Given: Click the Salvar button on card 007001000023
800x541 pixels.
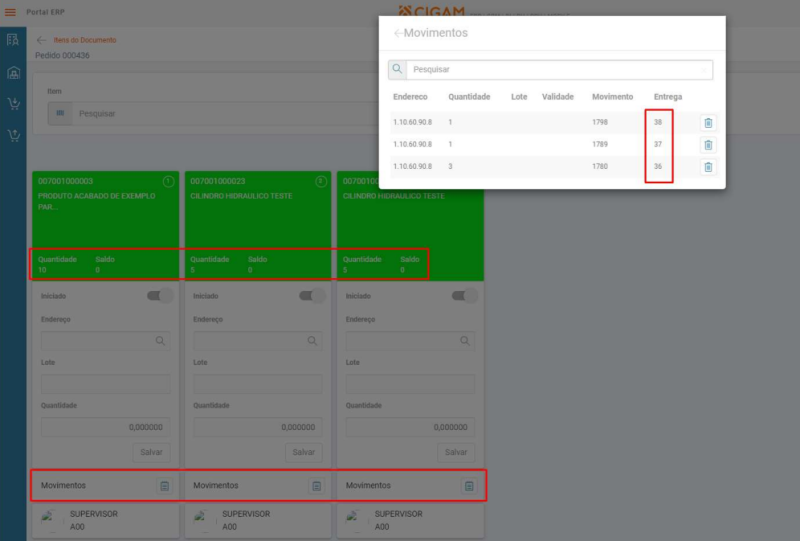Looking at the screenshot, I should point(304,452).
